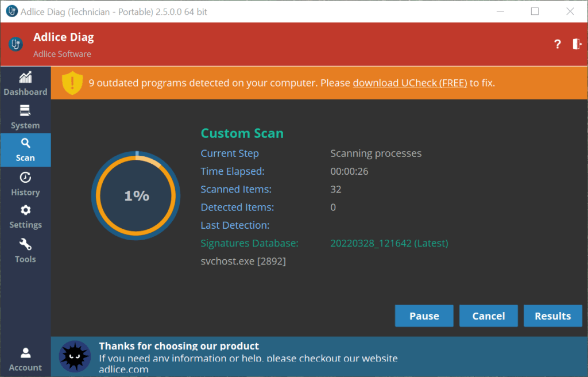Open the Settings gear icon

tap(25, 210)
